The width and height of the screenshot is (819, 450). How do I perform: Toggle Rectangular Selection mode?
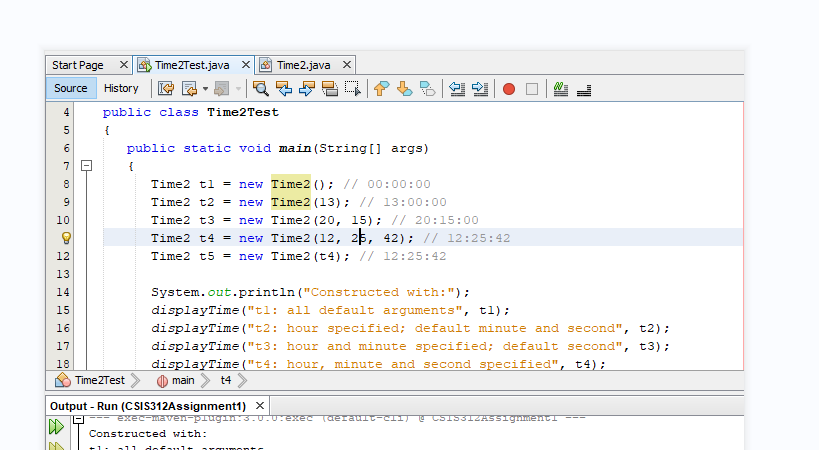[352, 89]
